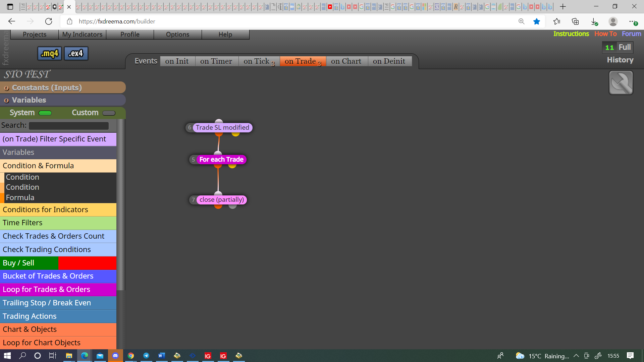
Task: Click the blue favorite star icon
Action: [x=537, y=21]
